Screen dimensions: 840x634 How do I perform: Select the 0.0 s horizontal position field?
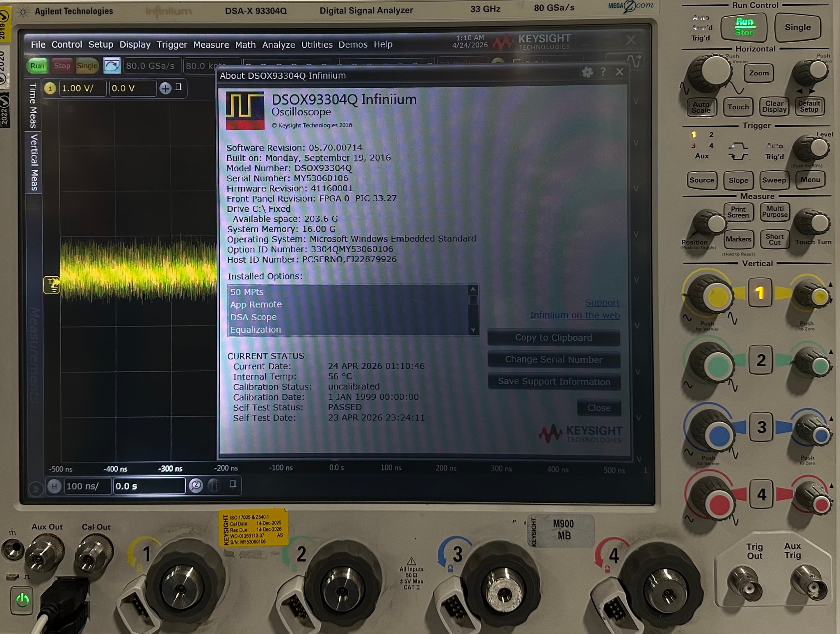click(149, 486)
